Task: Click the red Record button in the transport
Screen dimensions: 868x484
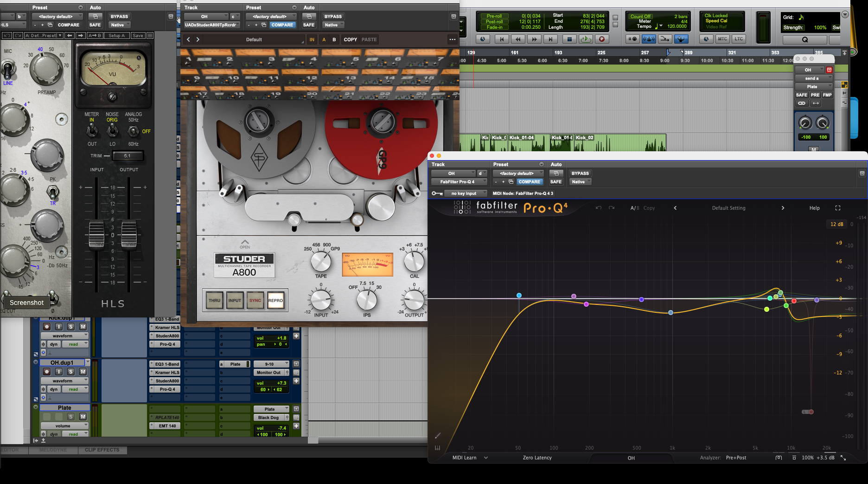Action: tap(602, 39)
